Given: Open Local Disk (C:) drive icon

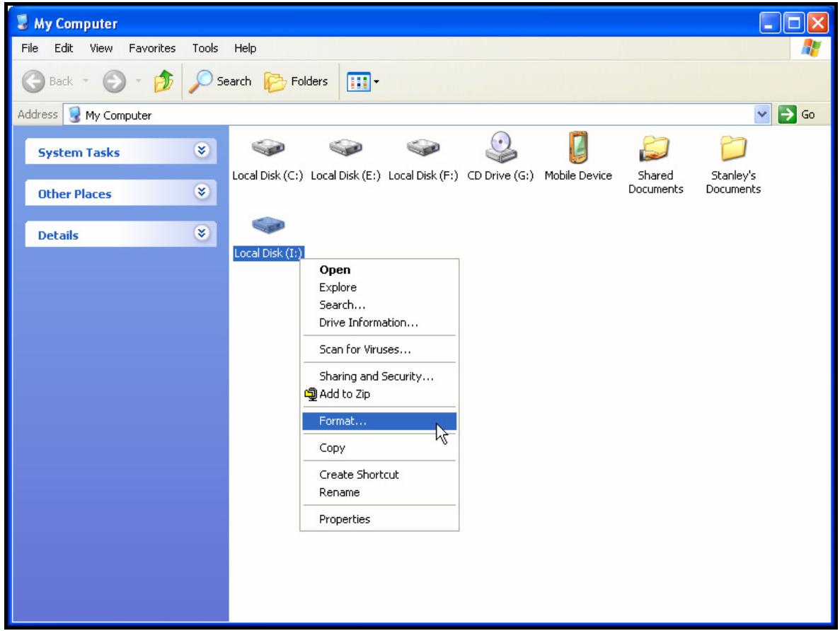Looking at the screenshot, I should tap(268, 147).
